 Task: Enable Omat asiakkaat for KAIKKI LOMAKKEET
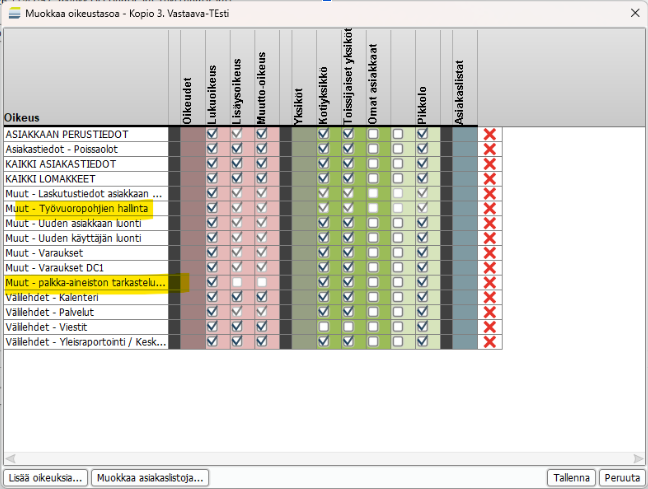tap(373, 179)
